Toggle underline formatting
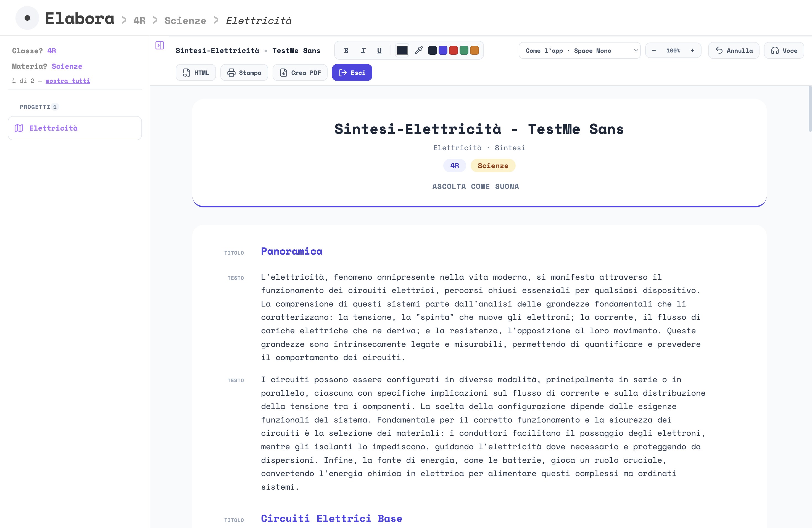Image resolution: width=812 pixels, height=528 pixels. tap(379, 51)
